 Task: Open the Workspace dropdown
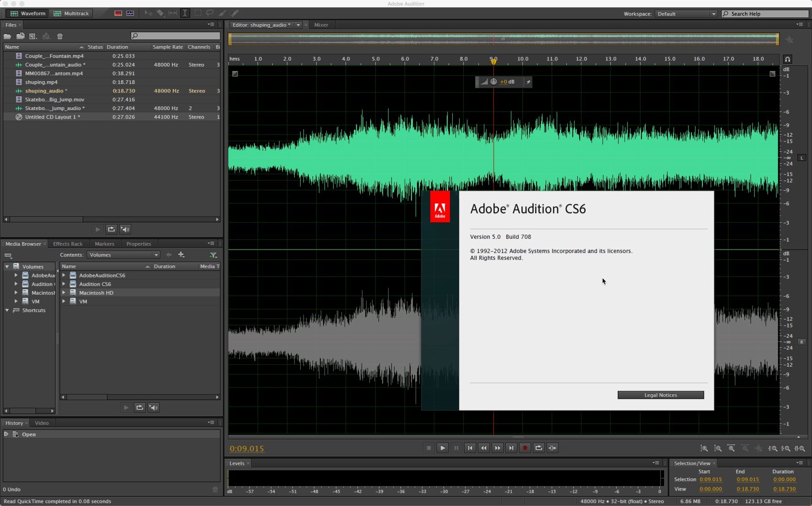tap(686, 14)
